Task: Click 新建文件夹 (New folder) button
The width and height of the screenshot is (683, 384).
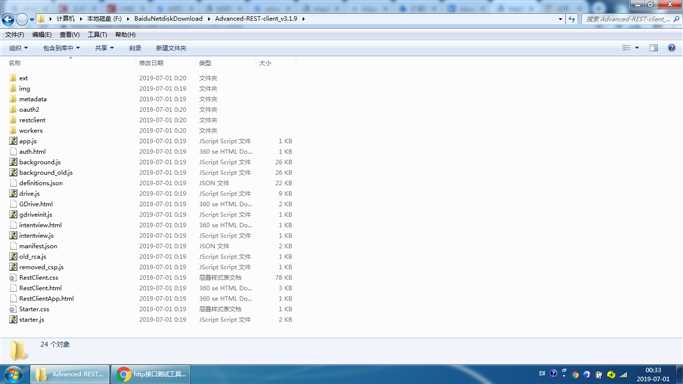Action: [171, 48]
